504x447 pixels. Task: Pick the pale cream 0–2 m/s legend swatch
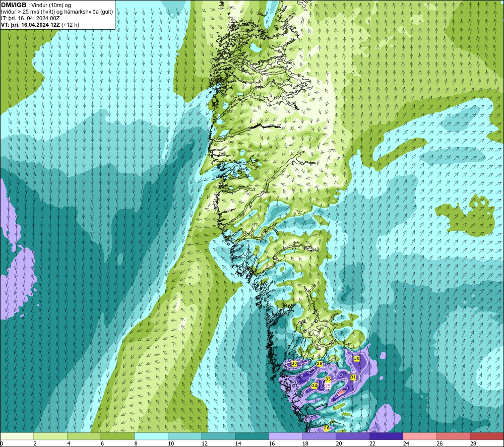point(17,436)
